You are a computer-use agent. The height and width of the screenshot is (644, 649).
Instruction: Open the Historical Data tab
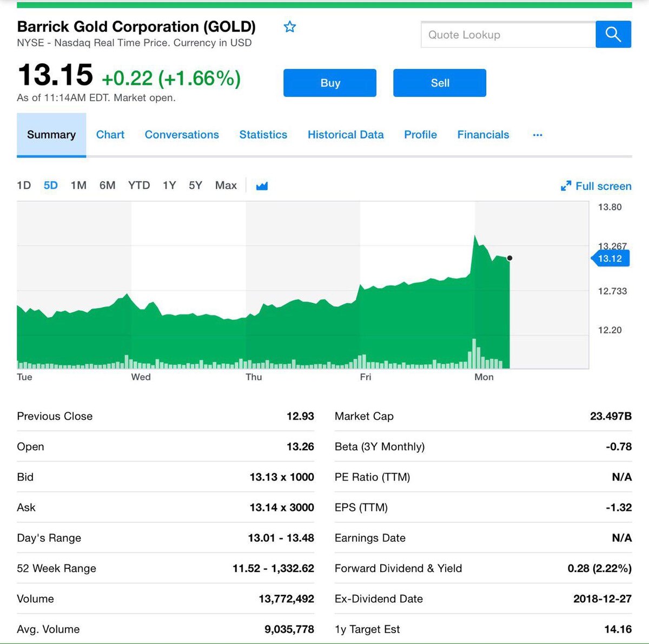click(346, 135)
